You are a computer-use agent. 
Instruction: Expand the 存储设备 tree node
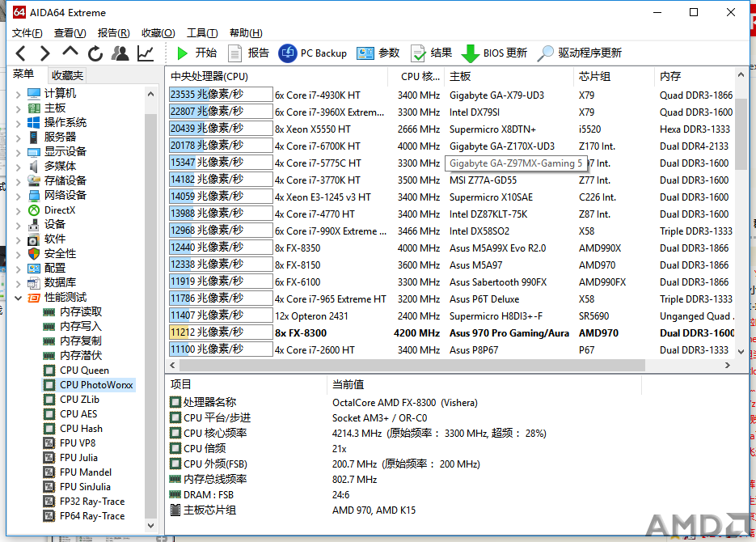coord(18,181)
